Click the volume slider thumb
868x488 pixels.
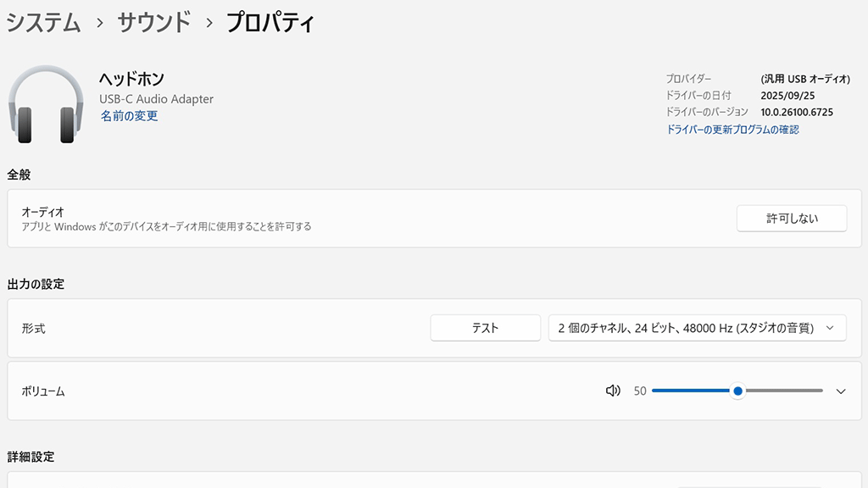click(738, 391)
